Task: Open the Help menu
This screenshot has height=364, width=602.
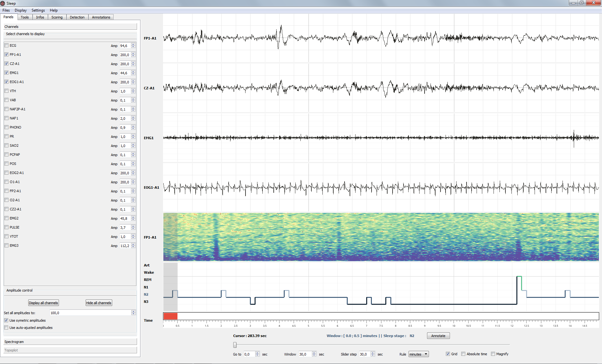Action: pos(54,10)
